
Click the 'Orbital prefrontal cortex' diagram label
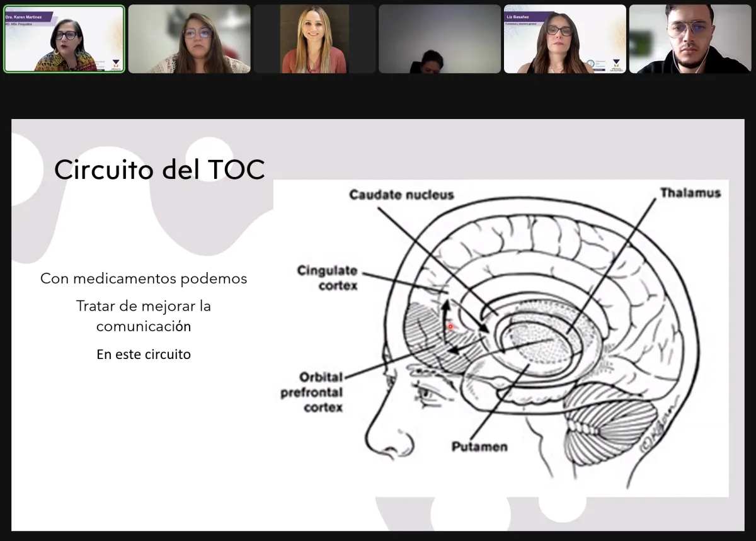(x=312, y=392)
